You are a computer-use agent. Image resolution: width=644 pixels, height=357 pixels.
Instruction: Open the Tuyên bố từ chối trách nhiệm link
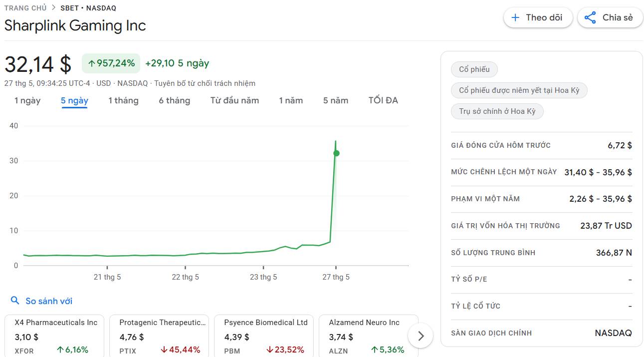tap(205, 83)
